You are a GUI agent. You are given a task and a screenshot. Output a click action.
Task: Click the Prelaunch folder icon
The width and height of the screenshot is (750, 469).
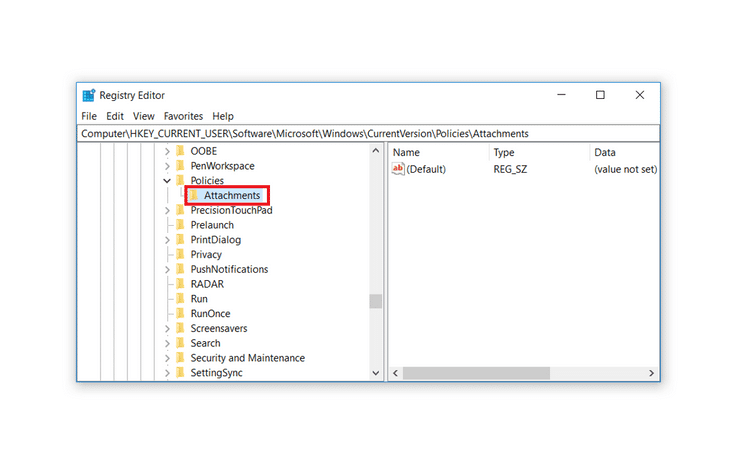tap(180, 225)
